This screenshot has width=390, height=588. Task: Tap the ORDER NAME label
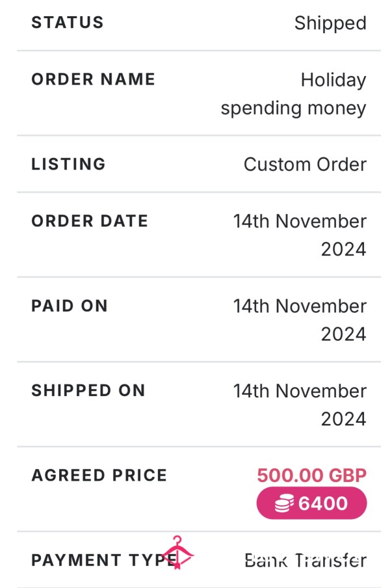[94, 79]
